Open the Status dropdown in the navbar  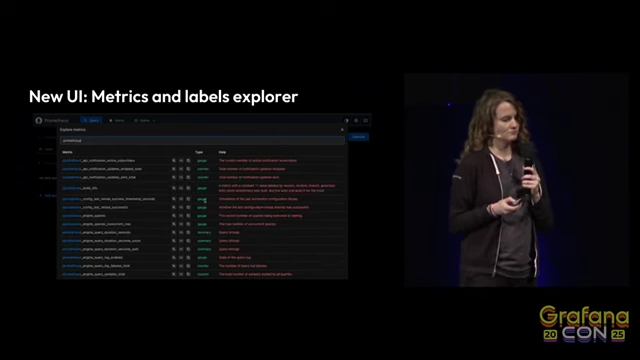point(144,120)
